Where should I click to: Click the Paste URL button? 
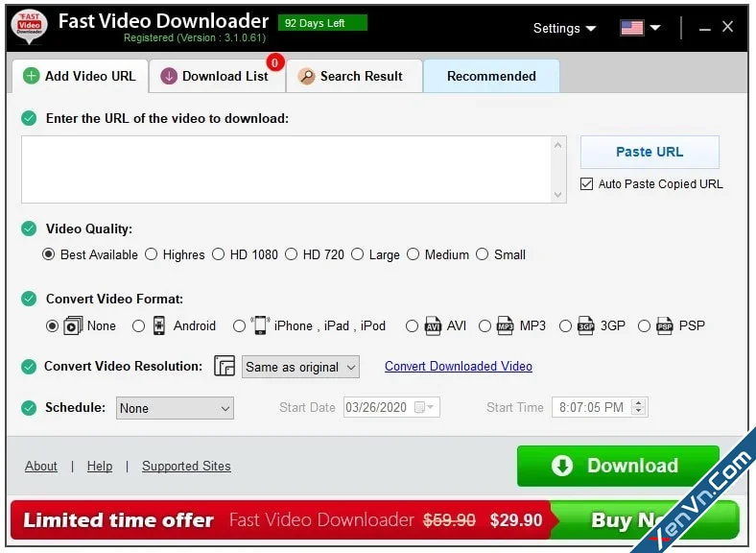pos(650,152)
